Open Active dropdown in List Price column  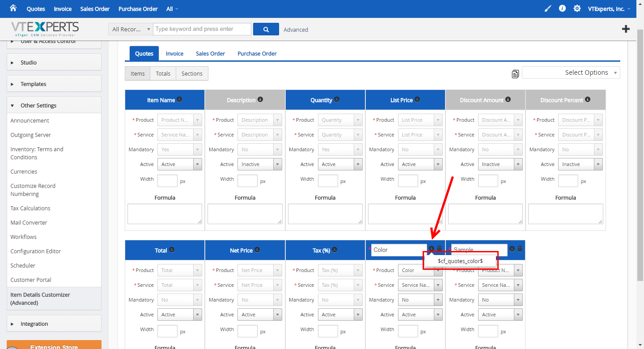coord(420,164)
